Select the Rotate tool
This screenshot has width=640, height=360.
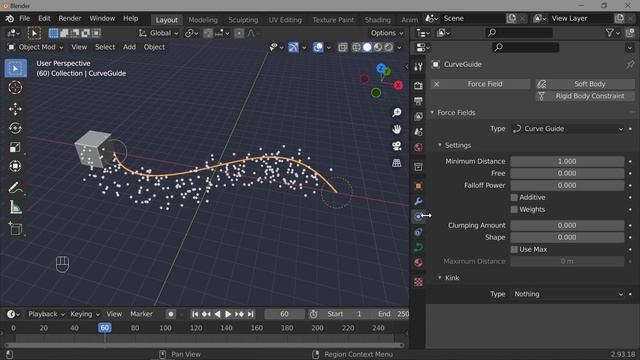pos(16,128)
